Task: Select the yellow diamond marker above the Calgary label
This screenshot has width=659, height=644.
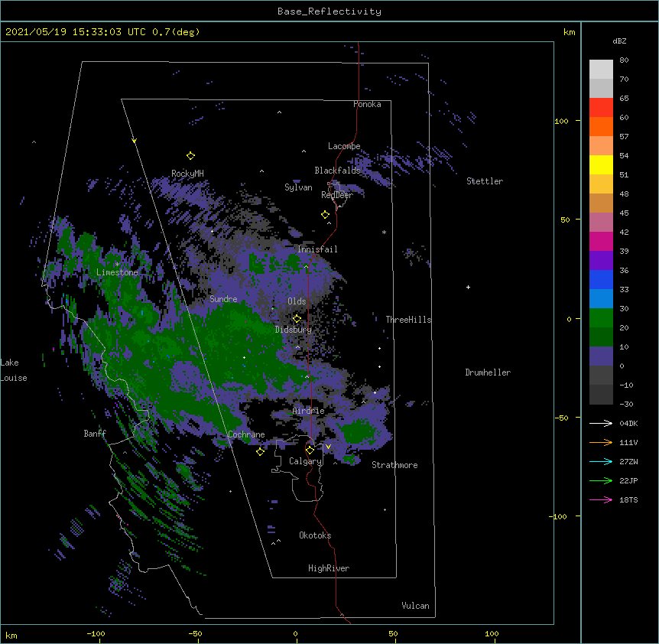Action: pyautogui.click(x=310, y=450)
